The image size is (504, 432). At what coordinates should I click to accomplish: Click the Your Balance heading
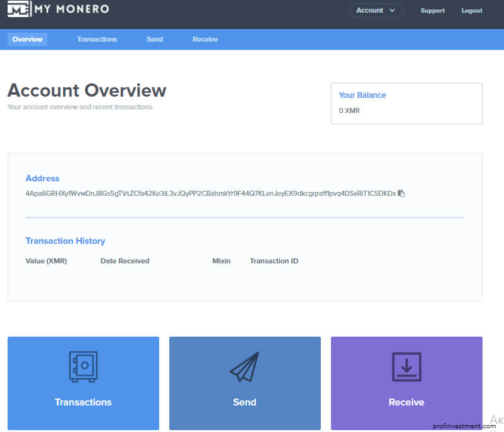(x=363, y=95)
